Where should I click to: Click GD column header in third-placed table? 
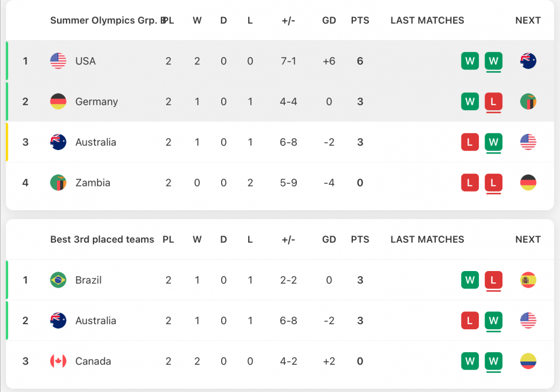coord(329,240)
